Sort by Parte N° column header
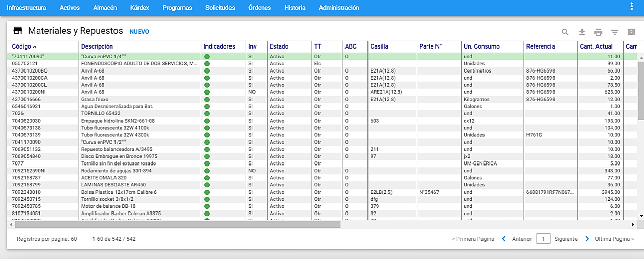 pyautogui.click(x=430, y=46)
